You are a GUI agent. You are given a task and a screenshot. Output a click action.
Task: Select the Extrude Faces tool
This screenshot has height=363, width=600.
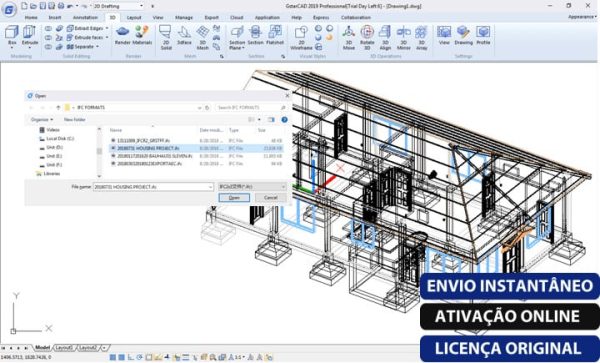click(x=85, y=37)
